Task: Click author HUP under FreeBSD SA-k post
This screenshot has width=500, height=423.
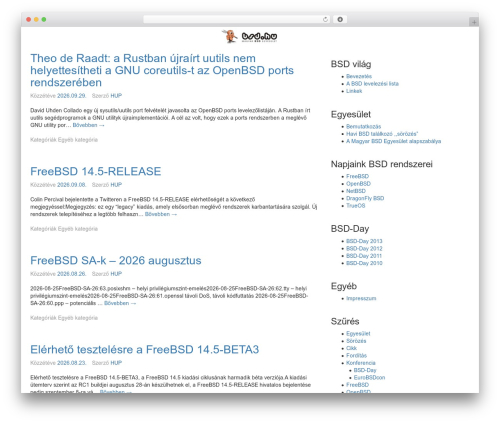Action: coord(116,274)
